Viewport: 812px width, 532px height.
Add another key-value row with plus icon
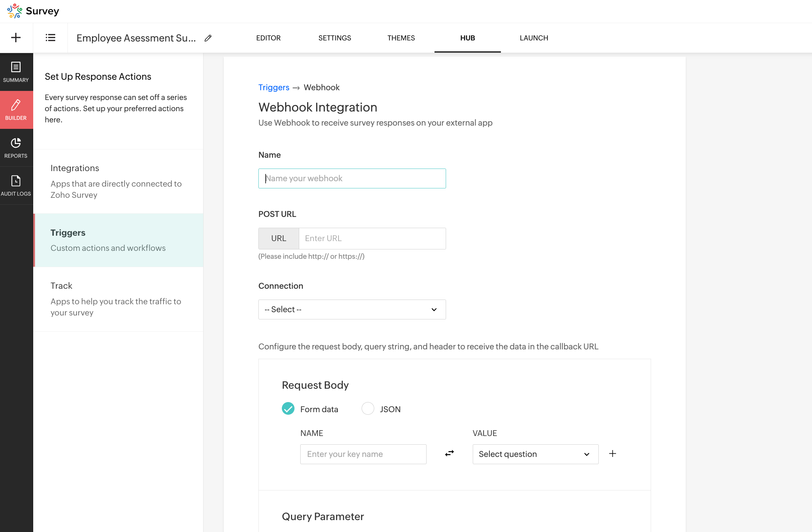612,454
